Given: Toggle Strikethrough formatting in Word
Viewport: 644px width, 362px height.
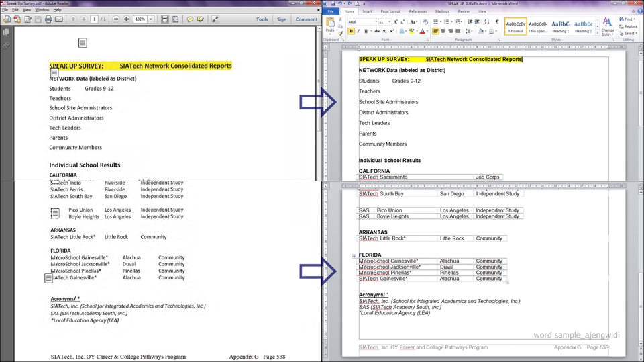Looking at the screenshot, I should point(377,32).
